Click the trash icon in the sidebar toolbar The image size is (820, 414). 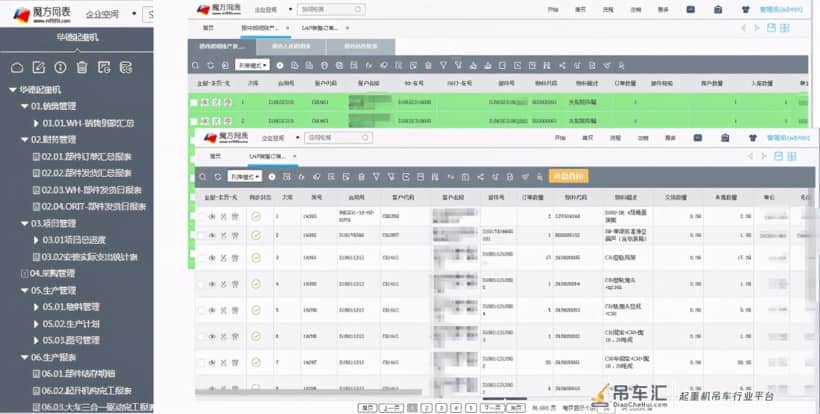pos(82,67)
